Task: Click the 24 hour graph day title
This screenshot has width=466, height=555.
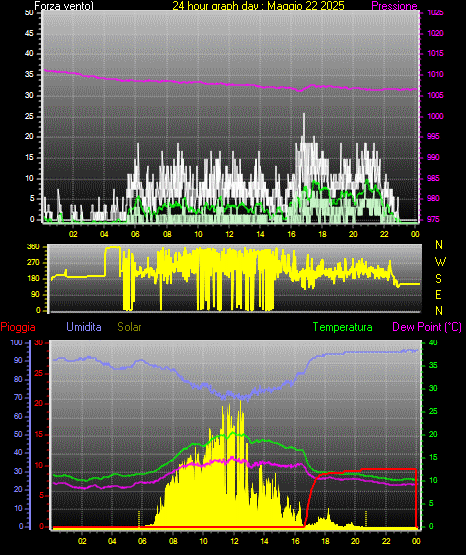Action: (x=258, y=6)
